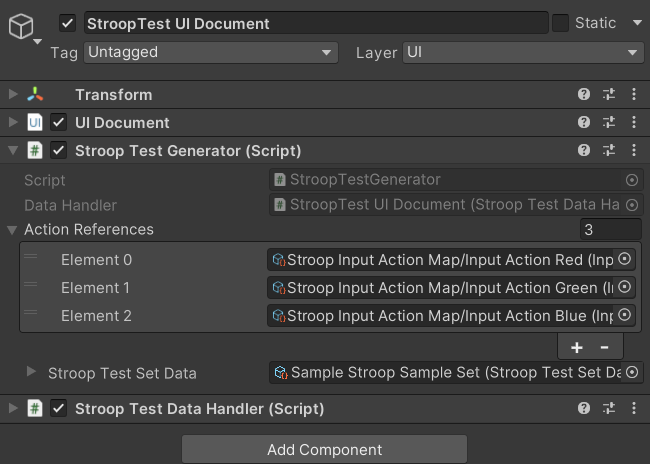This screenshot has height=464, width=650.
Task: Open Stroop Test Data Handler help icon
Action: coord(584,408)
